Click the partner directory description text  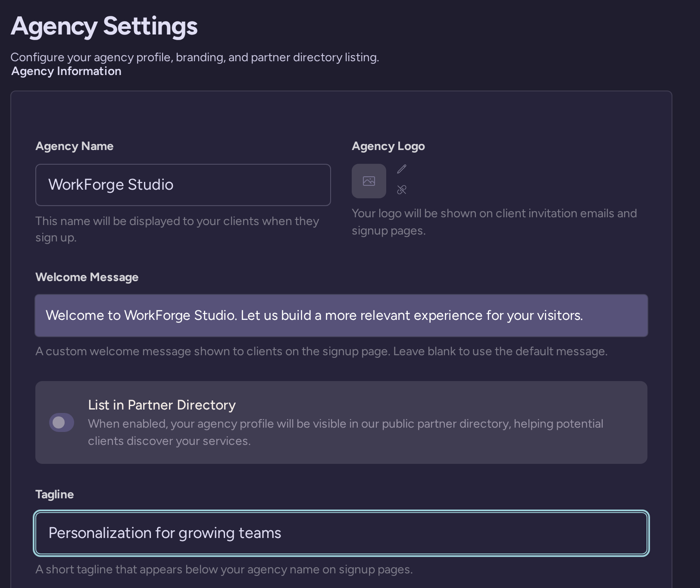[x=346, y=432]
